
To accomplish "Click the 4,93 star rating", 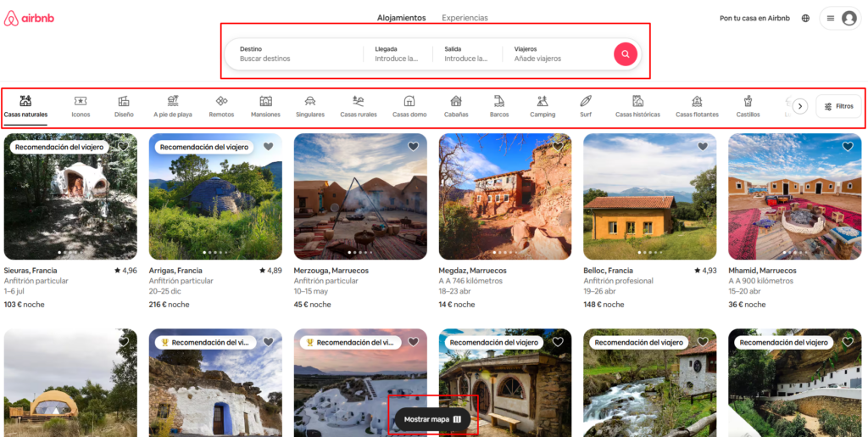I will (x=705, y=271).
